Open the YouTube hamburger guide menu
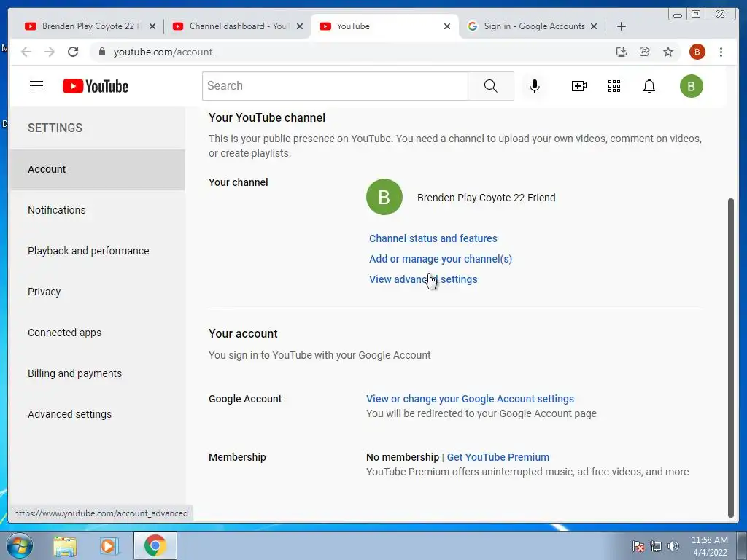 pyautogui.click(x=36, y=86)
